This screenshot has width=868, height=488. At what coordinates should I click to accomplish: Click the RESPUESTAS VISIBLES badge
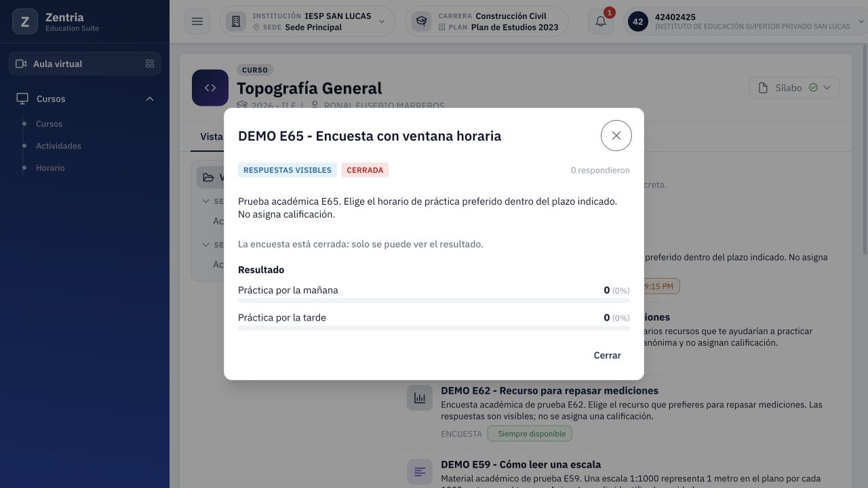(288, 170)
